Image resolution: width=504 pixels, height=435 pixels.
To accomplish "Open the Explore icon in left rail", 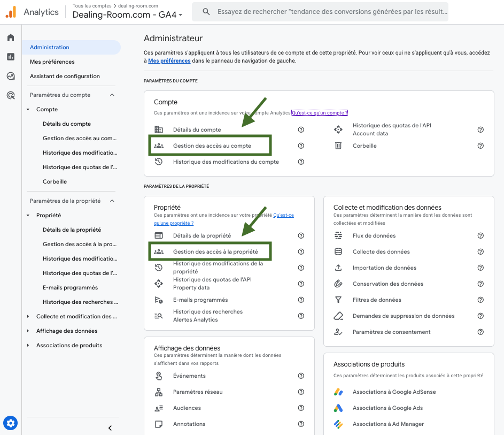I will coord(11,77).
